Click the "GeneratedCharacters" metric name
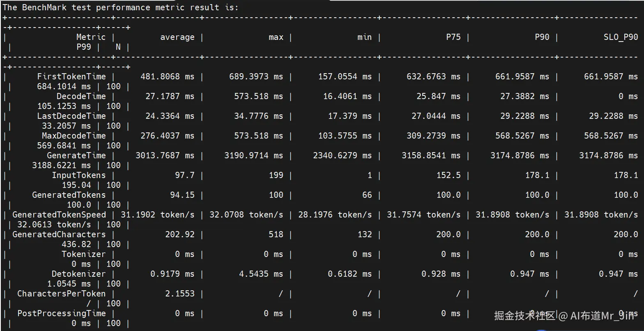The image size is (644, 331). coord(59,234)
